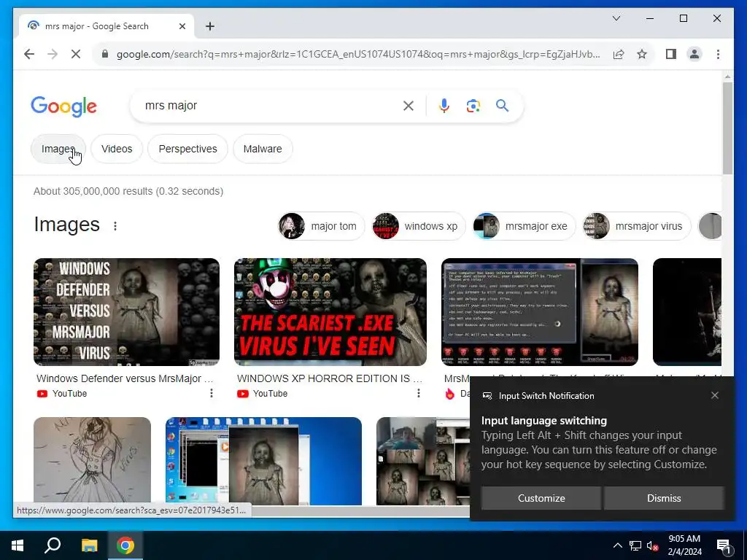Open a new tab

210,26
